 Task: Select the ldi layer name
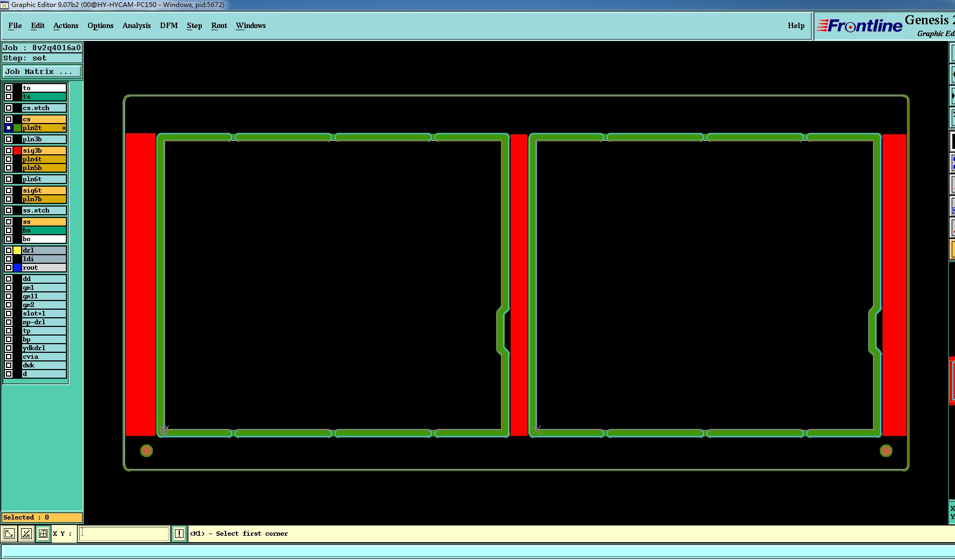44,259
